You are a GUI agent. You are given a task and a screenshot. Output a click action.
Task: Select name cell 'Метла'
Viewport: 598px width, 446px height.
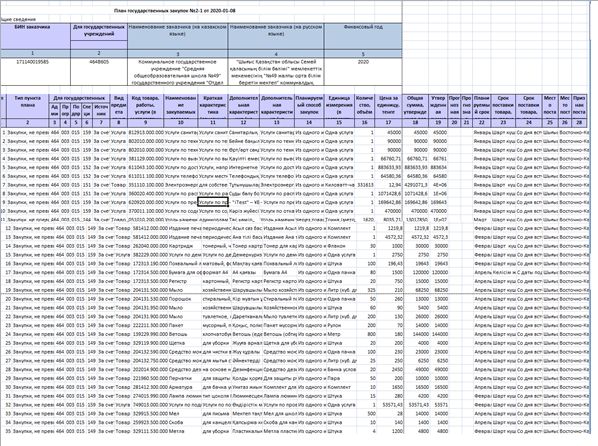click(185, 431)
